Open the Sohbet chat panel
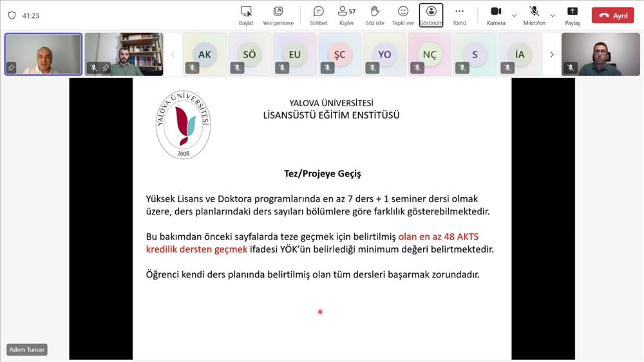This screenshot has width=644, height=362. pos(318,15)
